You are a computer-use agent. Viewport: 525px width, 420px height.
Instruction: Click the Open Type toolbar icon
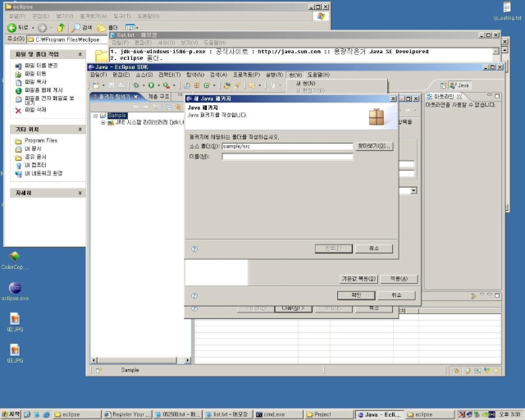(227, 86)
